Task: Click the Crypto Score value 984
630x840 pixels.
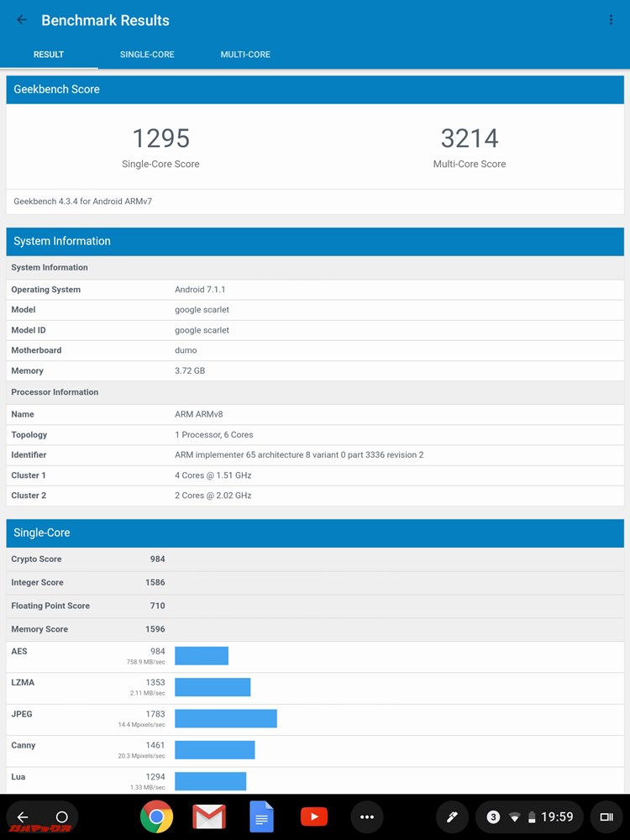Action: coord(158,559)
